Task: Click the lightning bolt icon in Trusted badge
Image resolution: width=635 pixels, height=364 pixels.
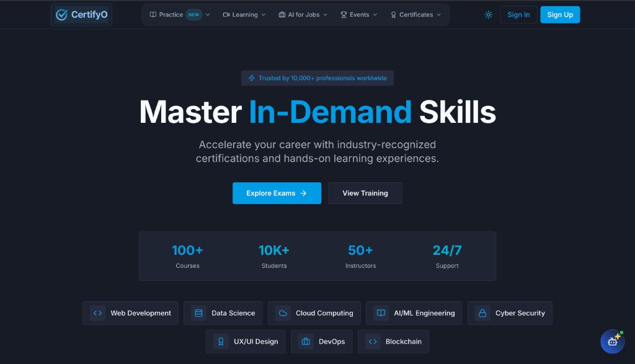Action: click(252, 78)
